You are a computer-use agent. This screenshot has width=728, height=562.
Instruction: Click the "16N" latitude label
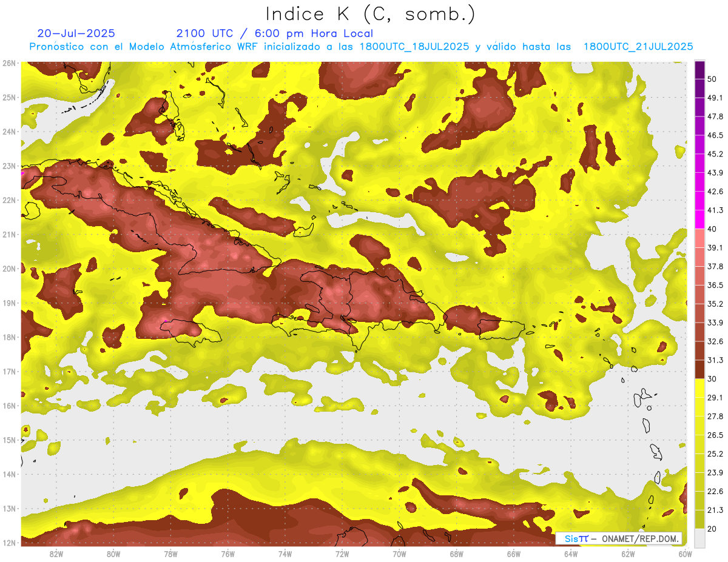pos(9,406)
